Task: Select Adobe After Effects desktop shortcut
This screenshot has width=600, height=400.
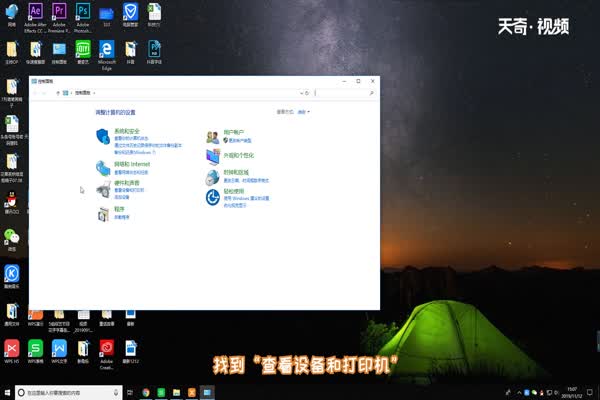Action: point(35,18)
